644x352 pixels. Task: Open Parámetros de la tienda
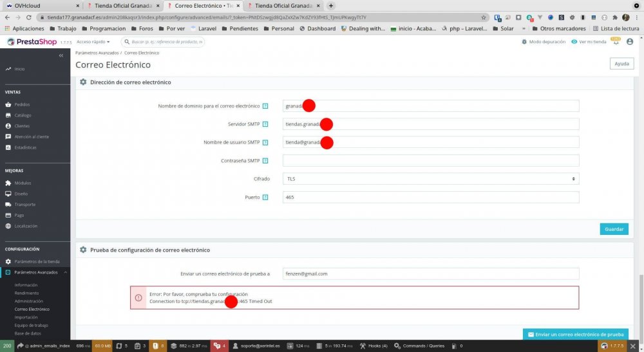tap(37, 261)
